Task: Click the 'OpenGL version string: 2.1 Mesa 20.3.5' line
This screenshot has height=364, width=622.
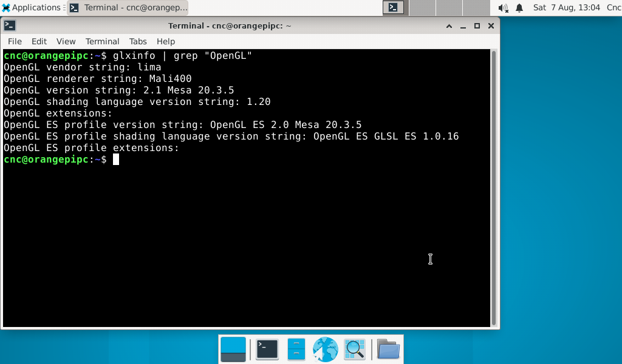Action: pyautogui.click(x=119, y=90)
